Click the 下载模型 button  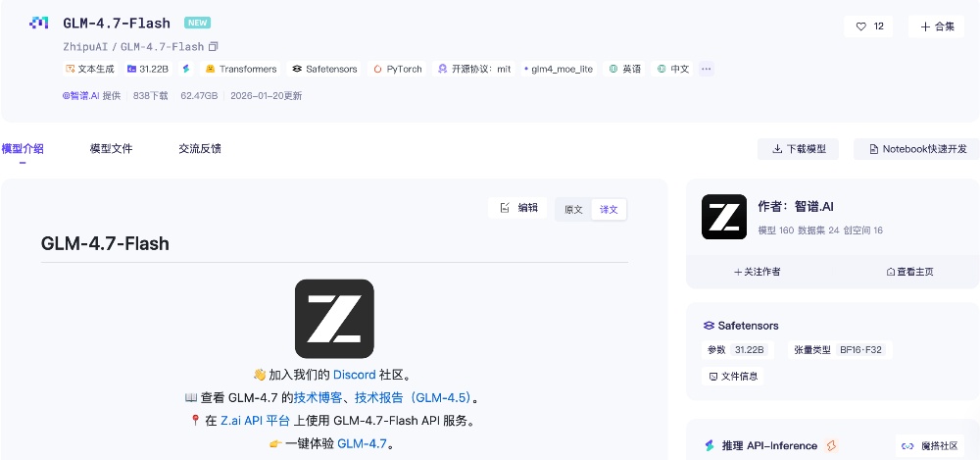[x=798, y=149]
